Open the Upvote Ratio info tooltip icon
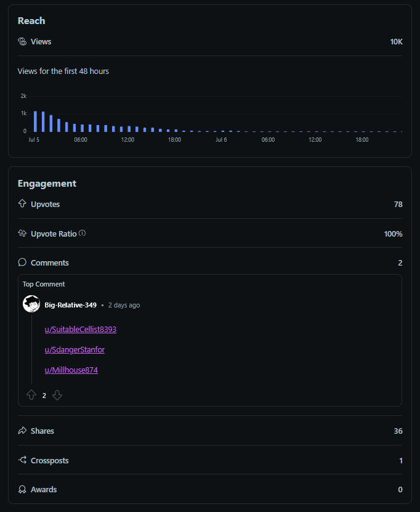420x512 pixels. point(83,233)
